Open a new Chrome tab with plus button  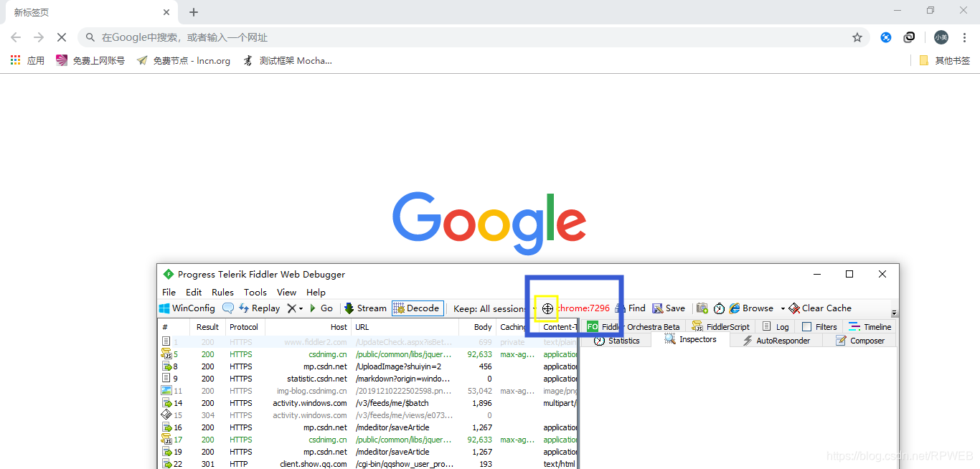pos(194,12)
